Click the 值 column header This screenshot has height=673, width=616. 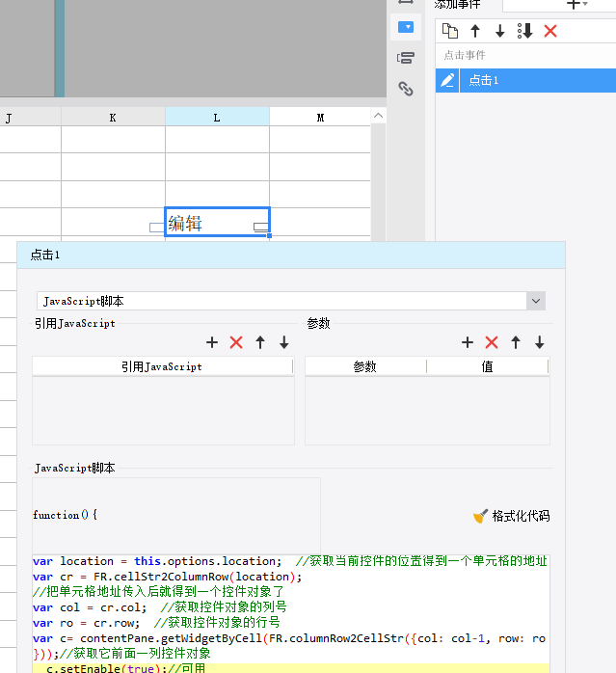pyautogui.click(x=488, y=366)
